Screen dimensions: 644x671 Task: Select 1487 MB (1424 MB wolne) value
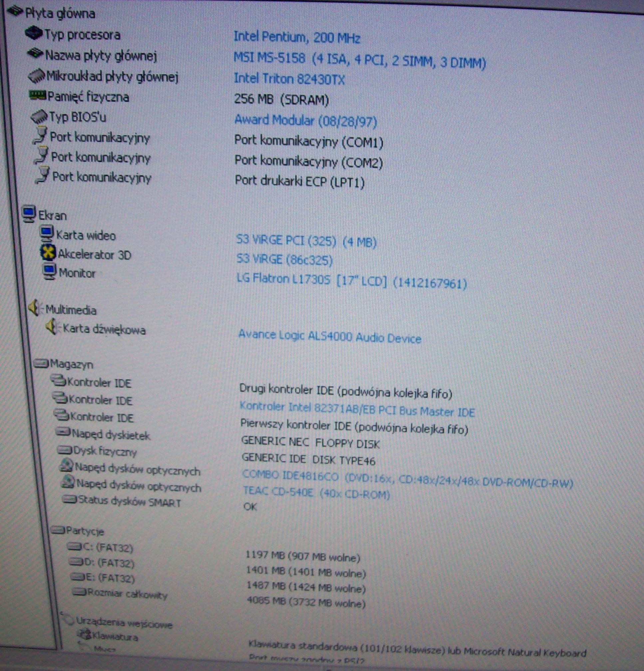tap(306, 587)
